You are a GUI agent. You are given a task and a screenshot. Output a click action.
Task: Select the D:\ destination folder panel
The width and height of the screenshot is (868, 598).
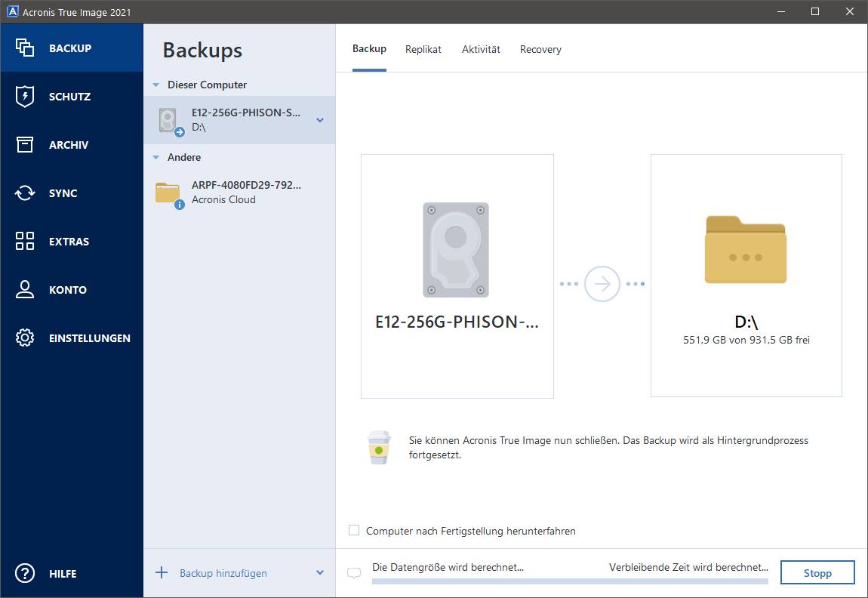746,276
